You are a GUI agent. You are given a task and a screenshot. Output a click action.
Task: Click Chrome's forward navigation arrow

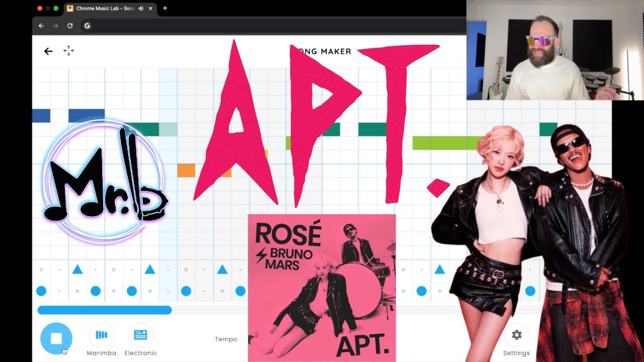click(x=55, y=26)
